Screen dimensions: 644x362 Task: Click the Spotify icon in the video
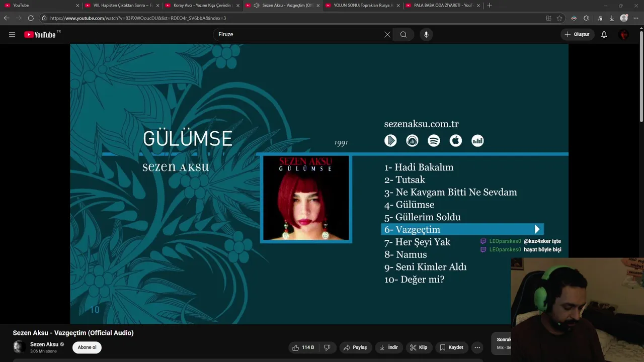tap(434, 141)
